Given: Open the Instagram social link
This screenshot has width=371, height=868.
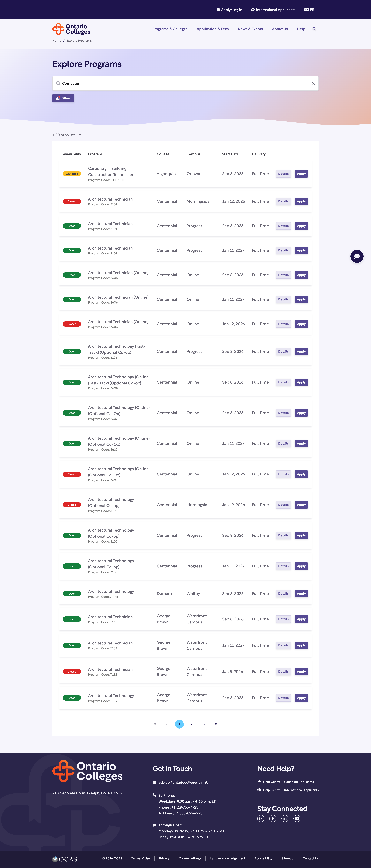Looking at the screenshot, I should click(x=261, y=818).
